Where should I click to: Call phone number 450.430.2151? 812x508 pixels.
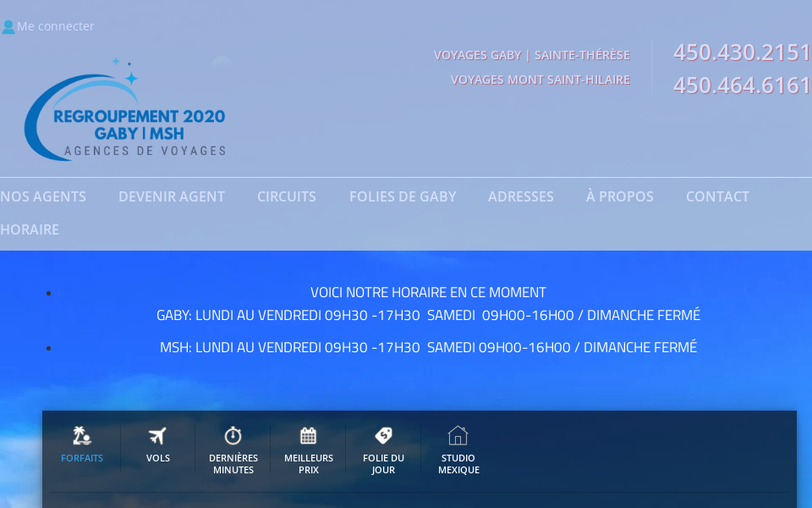pyautogui.click(x=742, y=52)
